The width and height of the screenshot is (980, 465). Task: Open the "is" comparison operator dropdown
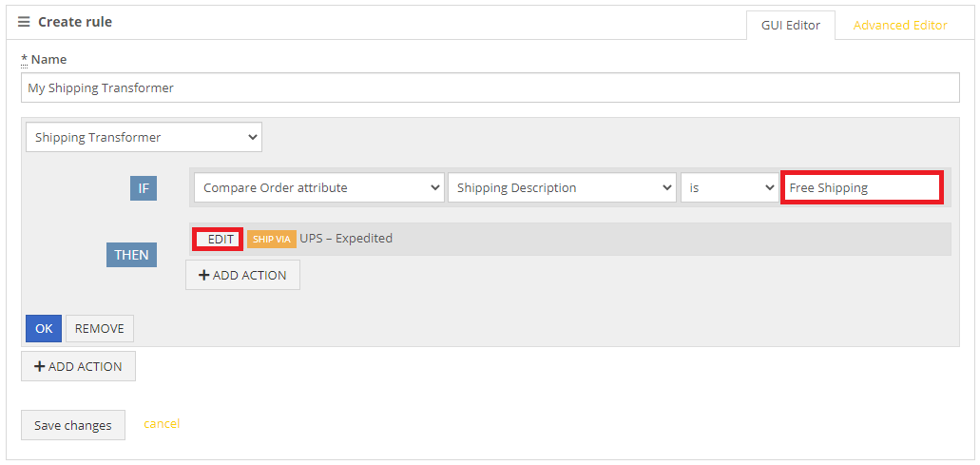(729, 187)
